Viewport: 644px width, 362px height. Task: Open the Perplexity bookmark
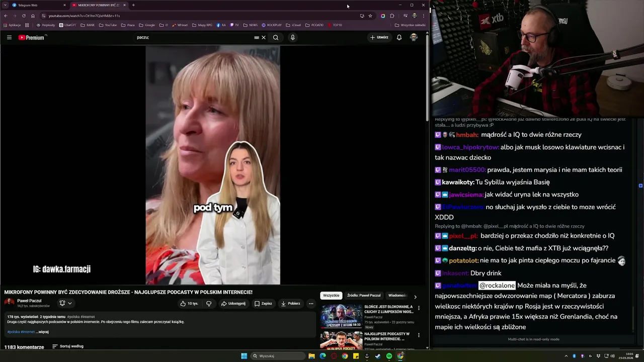coord(46,25)
